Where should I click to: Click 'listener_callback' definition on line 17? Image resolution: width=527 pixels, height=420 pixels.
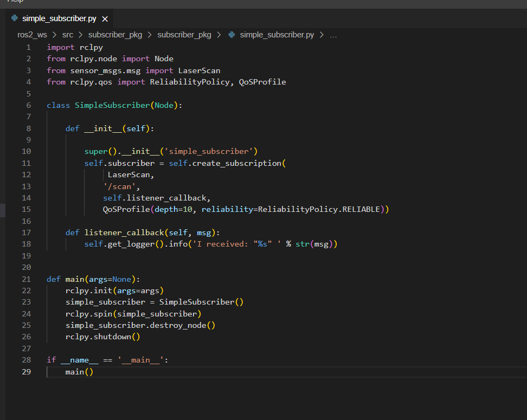(x=124, y=233)
